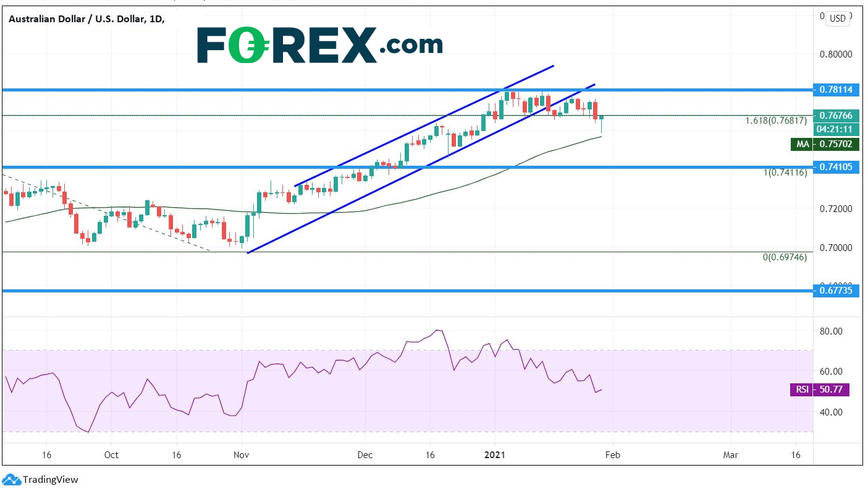The width and height of the screenshot is (868, 494).
Task: Click the 80.00 RSI axis label
Action: (831, 331)
